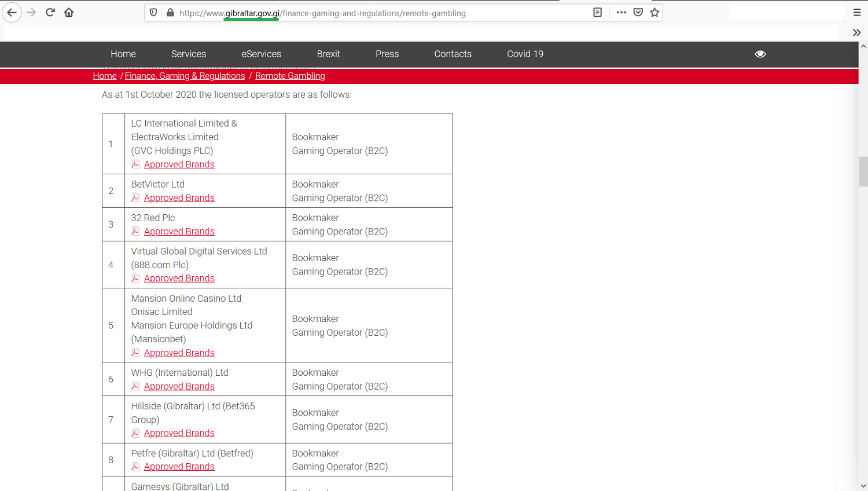Select 'Petfre (Gibraltar) Ltd (Betfred)' text
Viewport: 868px width, 491px height.
192,453
